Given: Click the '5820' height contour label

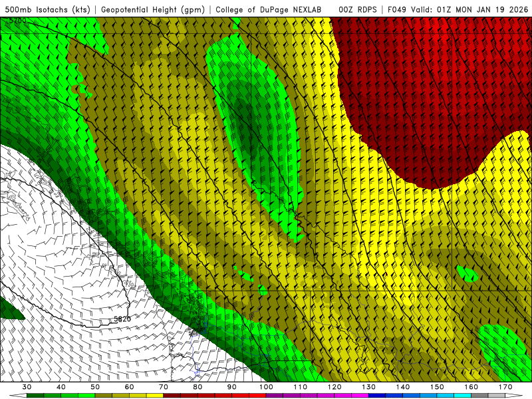Looking at the screenshot, I should (122, 319).
